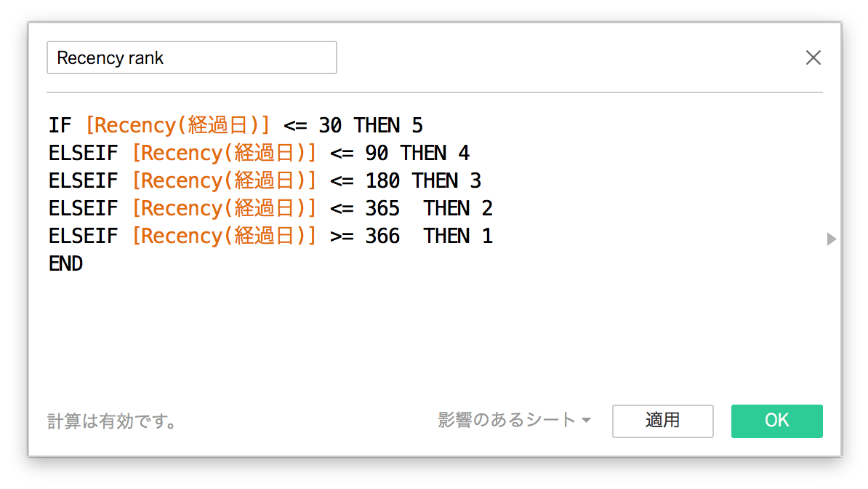Click THEN 1 on the last condition
This screenshot has height=489, width=868.
click(458, 236)
